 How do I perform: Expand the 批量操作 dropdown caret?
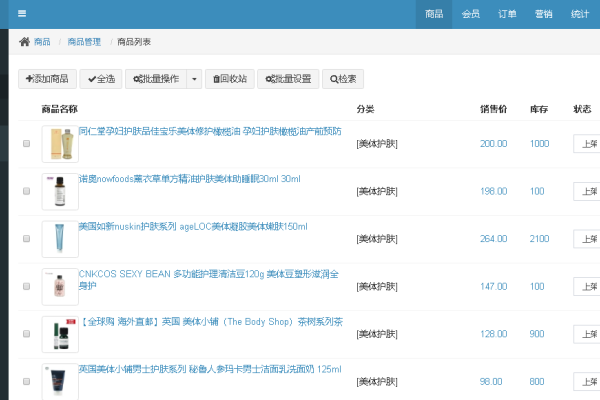194,79
